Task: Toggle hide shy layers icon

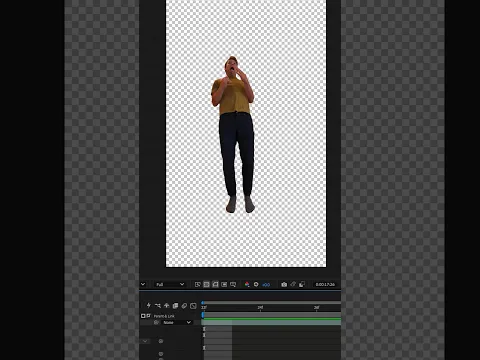Action: 166,305
